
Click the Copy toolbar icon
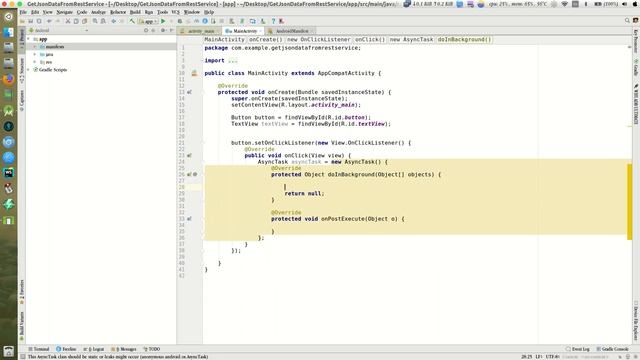76,21
